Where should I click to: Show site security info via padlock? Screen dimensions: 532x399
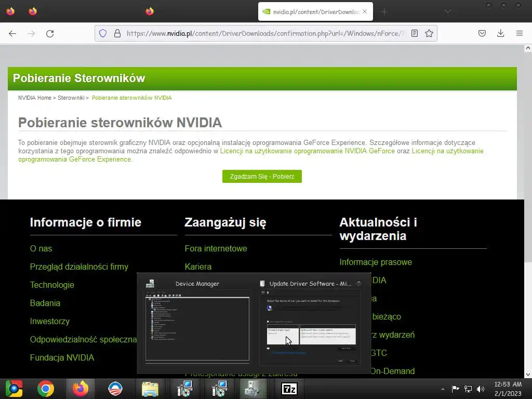point(117,33)
